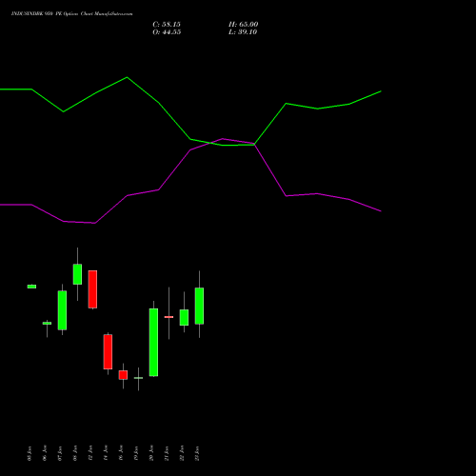This screenshot has height=476, width=476.
Task: Click the green candle above 22 Jan
Action: (184, 317)
